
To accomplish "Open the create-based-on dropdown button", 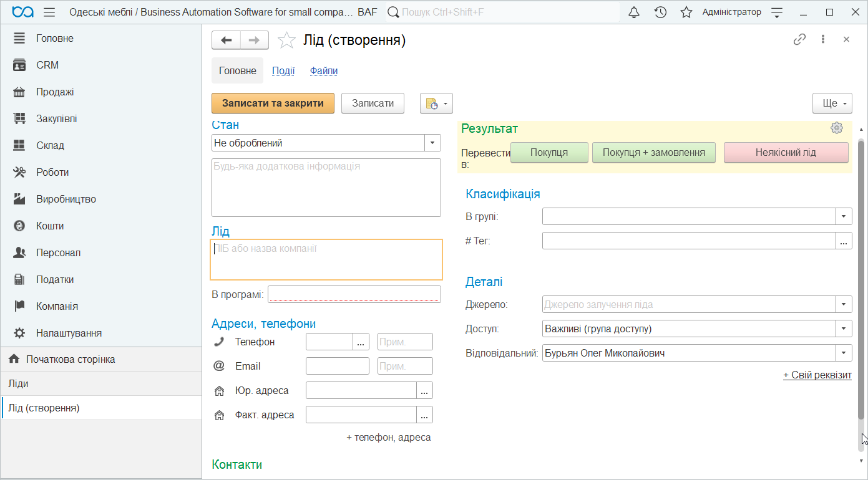I will click(436, 103).
